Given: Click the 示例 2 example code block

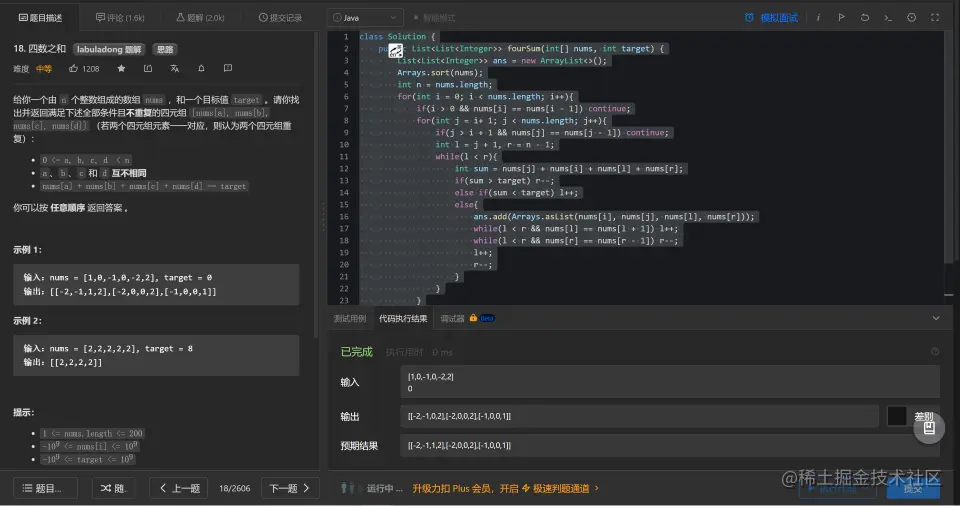Looking at the screenshot, I should [156, 355].
